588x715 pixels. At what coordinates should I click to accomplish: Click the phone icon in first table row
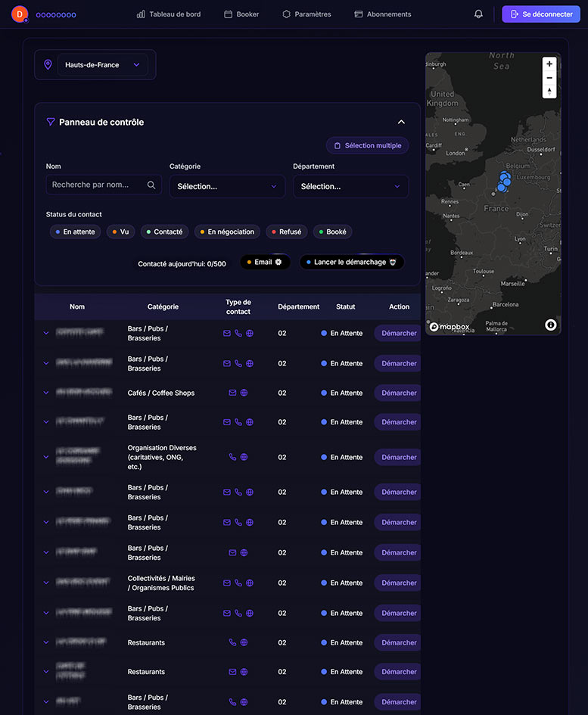tap(238, 333)
